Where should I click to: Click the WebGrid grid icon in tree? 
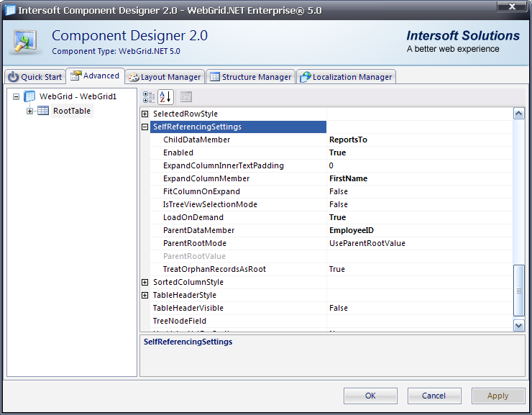pos(29,96)
